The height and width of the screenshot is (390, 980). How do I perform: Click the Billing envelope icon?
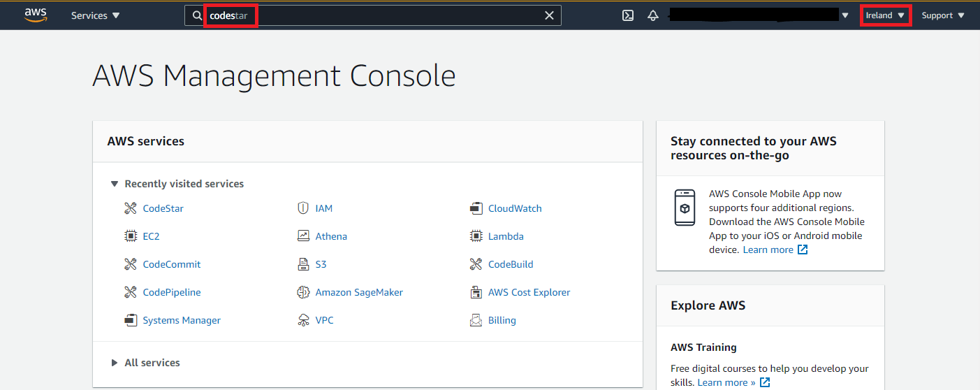(x=476, y=320)
